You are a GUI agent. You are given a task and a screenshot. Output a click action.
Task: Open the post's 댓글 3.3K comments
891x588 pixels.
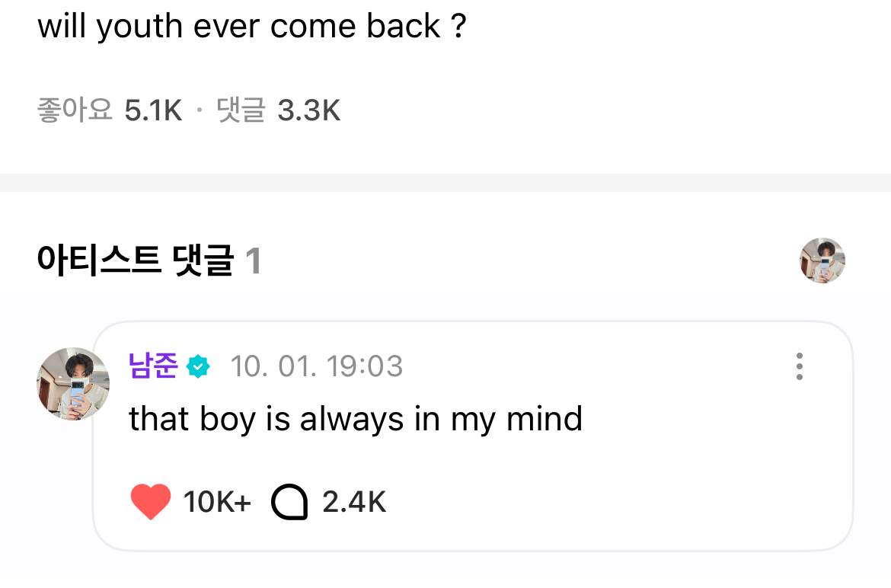pos(278,111)
